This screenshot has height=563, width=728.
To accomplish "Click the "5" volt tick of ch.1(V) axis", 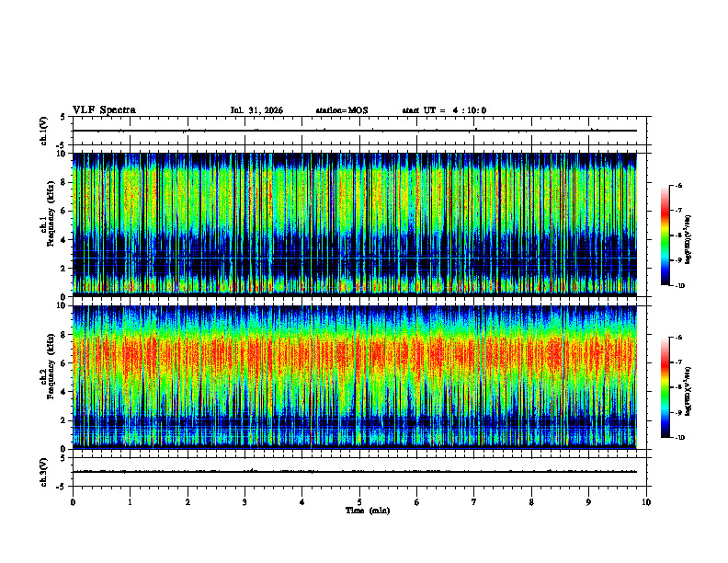I will coord(63,118).
